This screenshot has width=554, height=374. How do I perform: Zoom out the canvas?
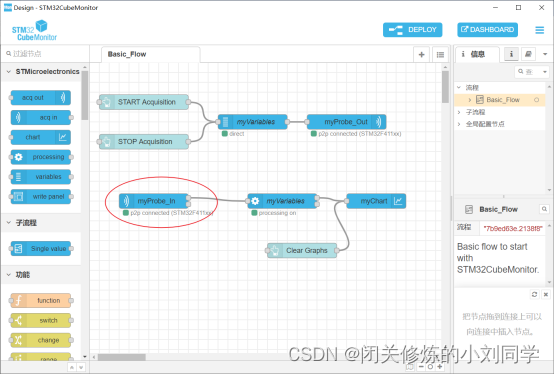point(421,367)
